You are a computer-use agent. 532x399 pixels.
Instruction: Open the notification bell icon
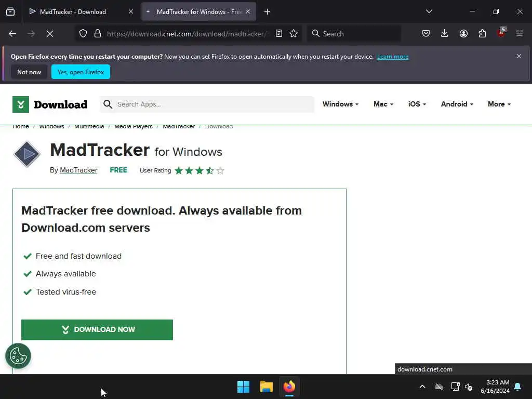518,387
